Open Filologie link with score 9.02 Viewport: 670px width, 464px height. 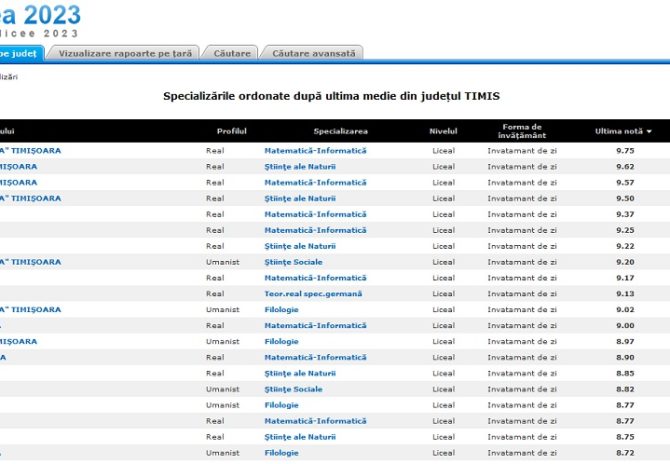click(281, 310)
